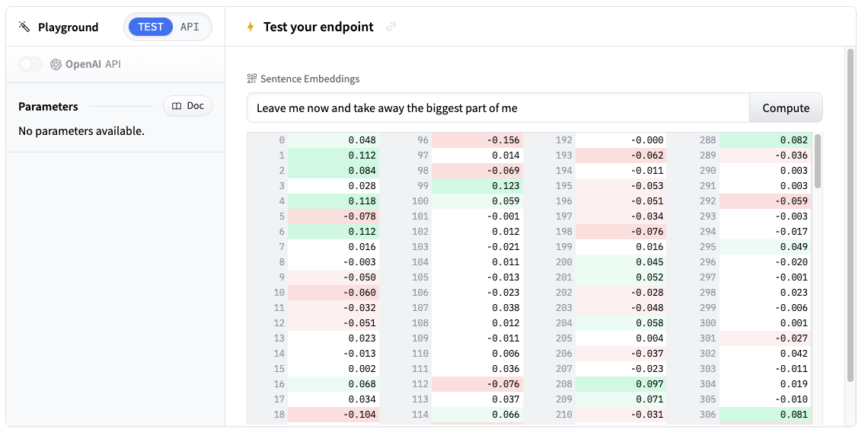The height and width of the screenshot is (436, 868).
Task: Select value 0.123 at index 99
Action: (x=477, y=185)
